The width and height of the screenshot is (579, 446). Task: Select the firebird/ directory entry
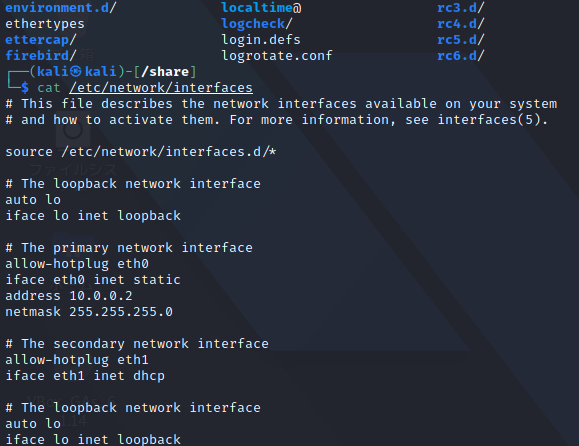point(41,56)
